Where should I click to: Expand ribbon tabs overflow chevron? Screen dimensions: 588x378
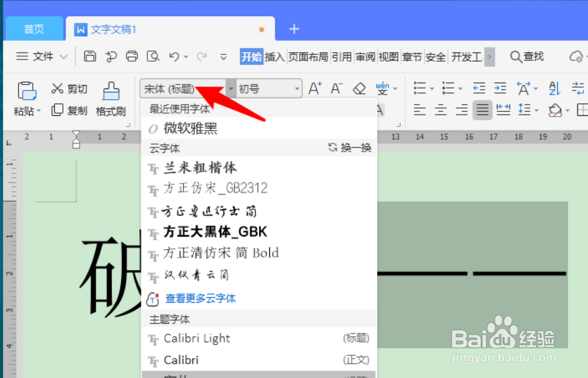point(490,57)
